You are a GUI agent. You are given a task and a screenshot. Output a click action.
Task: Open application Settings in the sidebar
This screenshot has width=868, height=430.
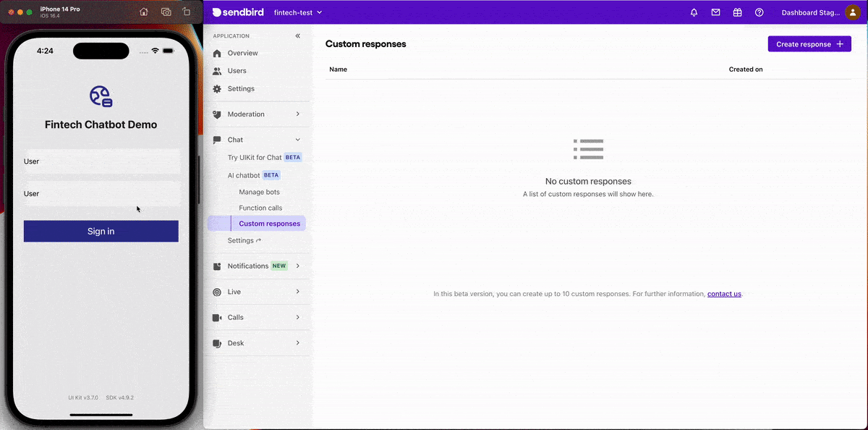click(241, 89)
